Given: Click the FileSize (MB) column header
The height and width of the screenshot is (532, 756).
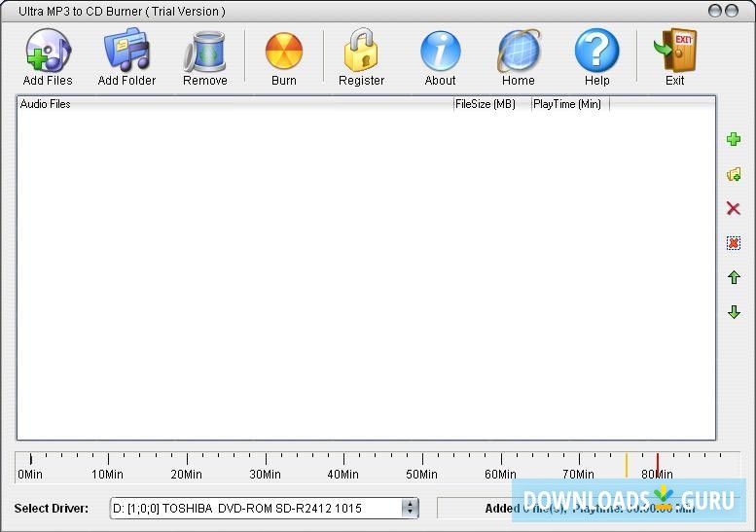Looking at the screenshot, I should click(x=492, y=104).
